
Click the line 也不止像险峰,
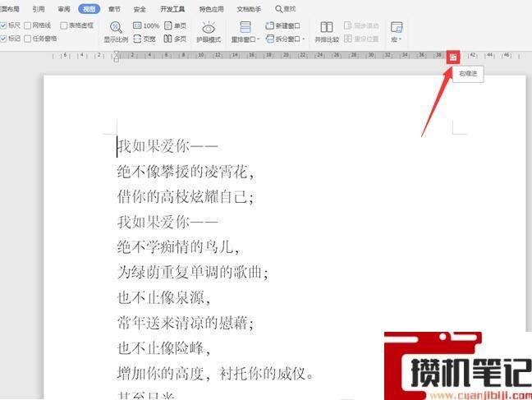pyautogui.click(x=163, y=348)
